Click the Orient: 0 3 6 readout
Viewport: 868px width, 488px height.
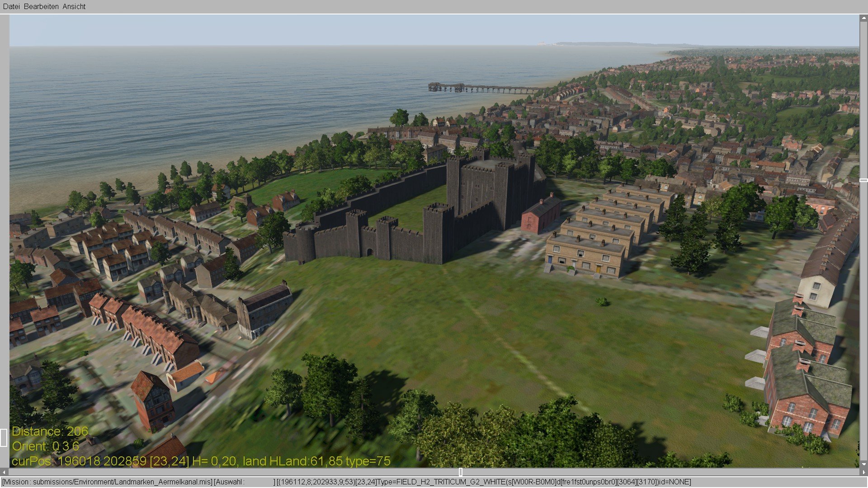point(46,446)
